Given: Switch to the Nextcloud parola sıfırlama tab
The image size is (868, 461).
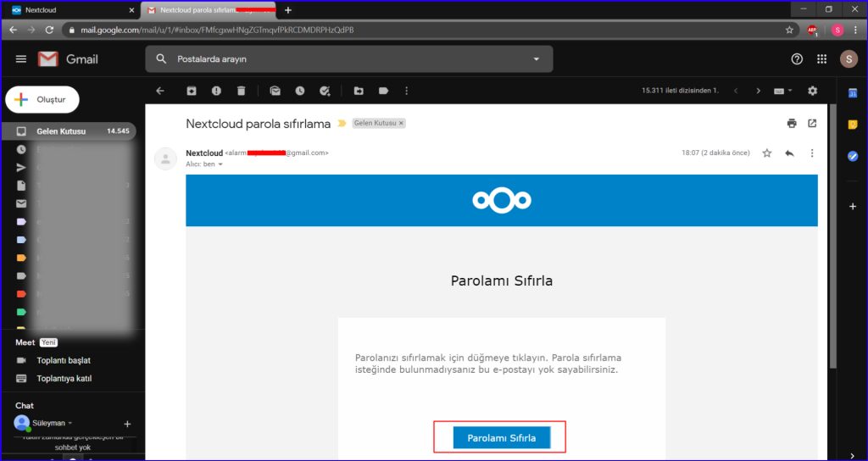Looking at the screenshot, I should [210, 10].
